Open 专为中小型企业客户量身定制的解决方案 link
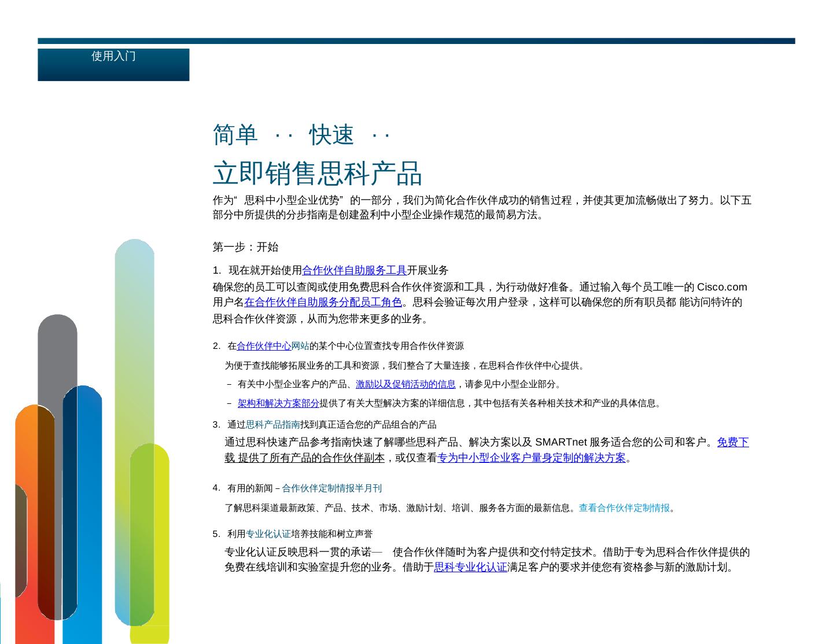This screenshot has height=644, width=833. (532, 458)
